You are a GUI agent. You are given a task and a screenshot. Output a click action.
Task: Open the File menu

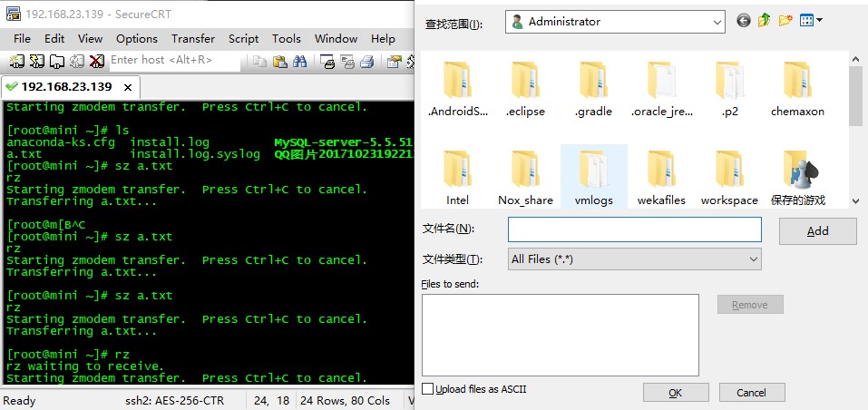(x=22, y=39)
